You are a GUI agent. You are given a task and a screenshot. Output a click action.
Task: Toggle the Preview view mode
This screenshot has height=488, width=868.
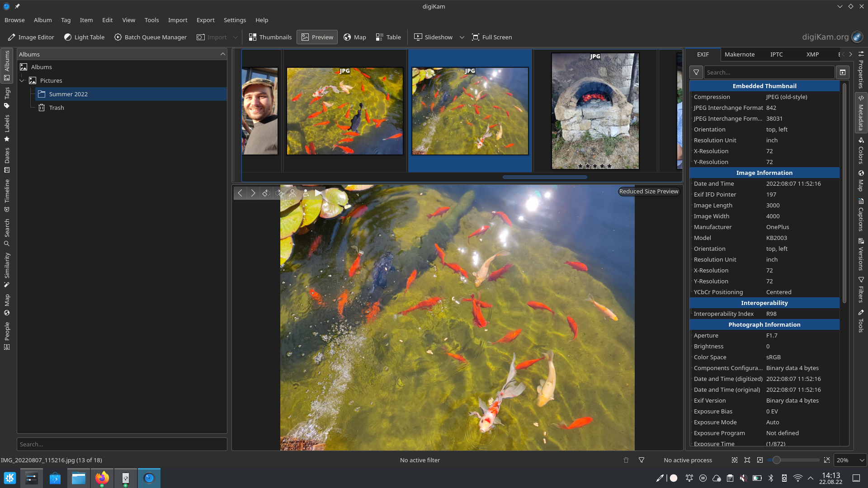[317, 37]
